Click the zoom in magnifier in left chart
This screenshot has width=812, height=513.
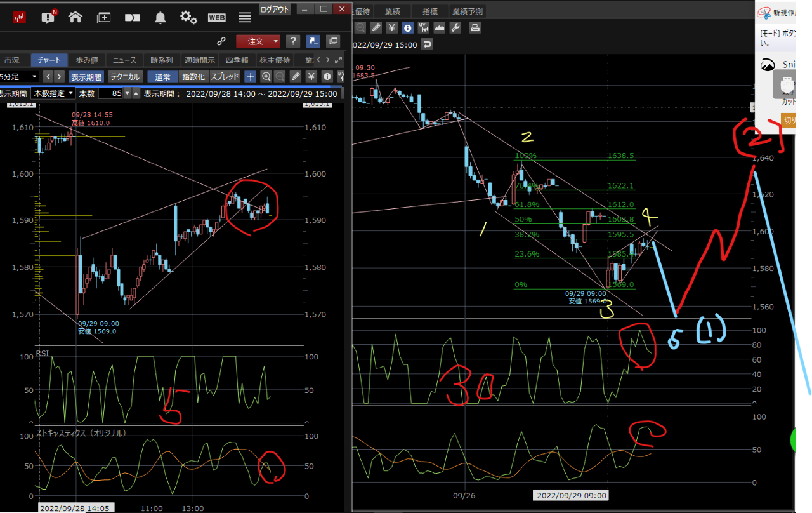[266, 77]
